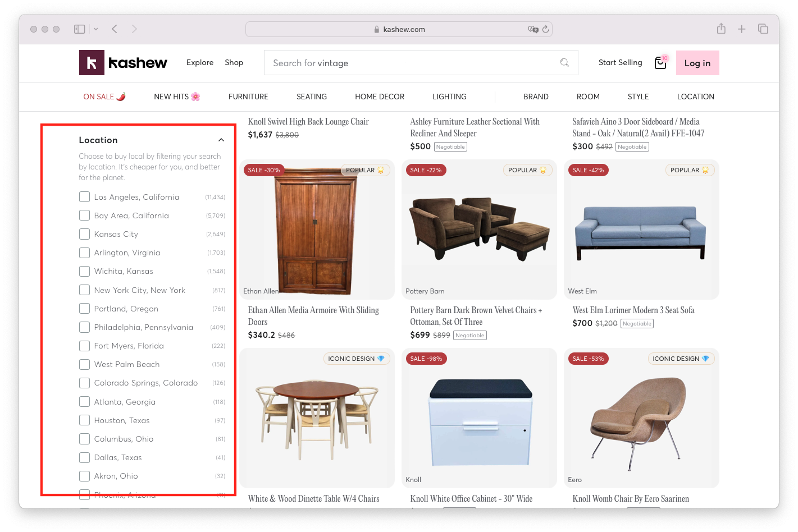Show Safari tab overview icon
This screenshot has width=798, height=532.
pyautogui.click(x=763, y=29)
